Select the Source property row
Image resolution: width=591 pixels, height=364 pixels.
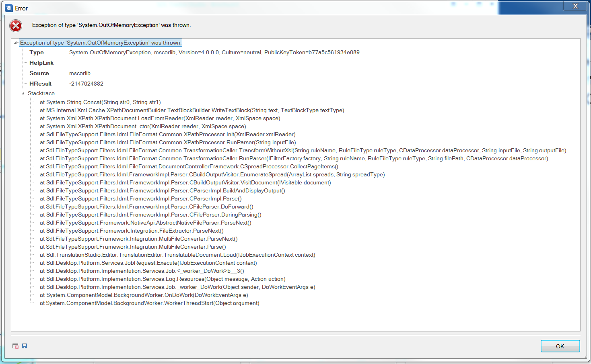click(60, 73)
